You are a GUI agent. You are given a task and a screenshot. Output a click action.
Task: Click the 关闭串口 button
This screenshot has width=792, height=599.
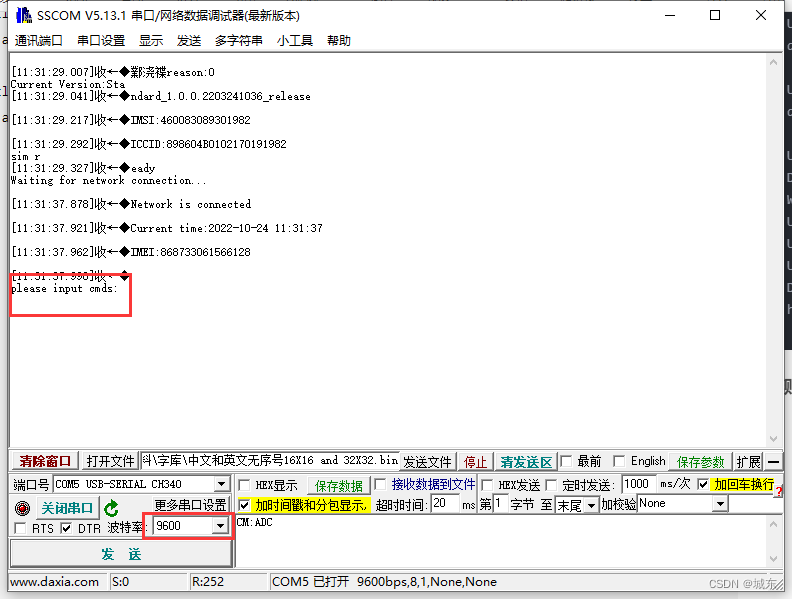pos(67,508)
